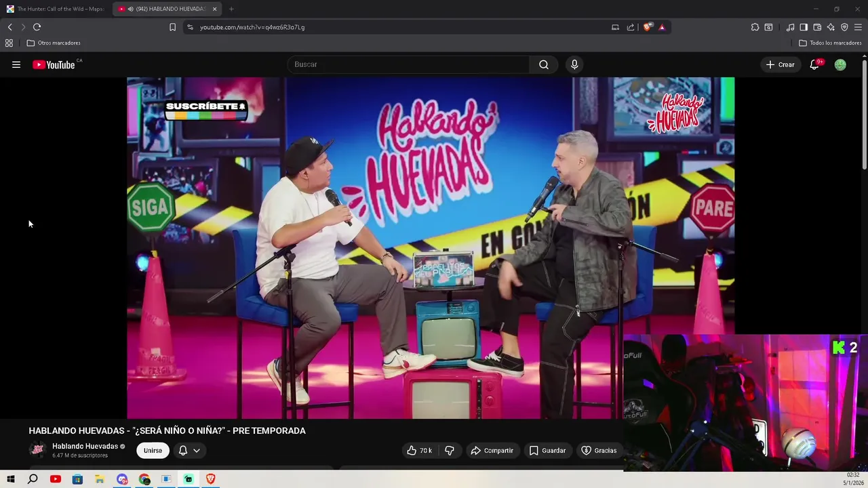Send thanks using Gracias button

[599, 450]
